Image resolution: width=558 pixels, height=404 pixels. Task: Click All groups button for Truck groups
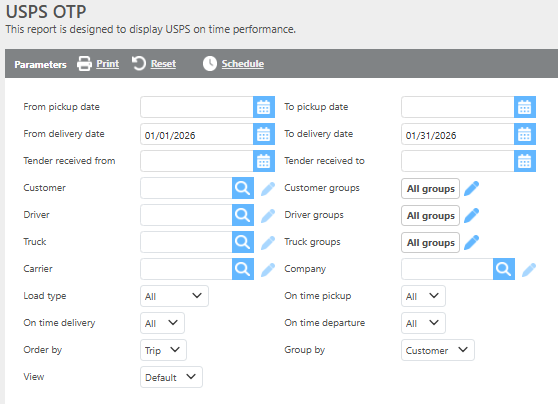[431, 243]
